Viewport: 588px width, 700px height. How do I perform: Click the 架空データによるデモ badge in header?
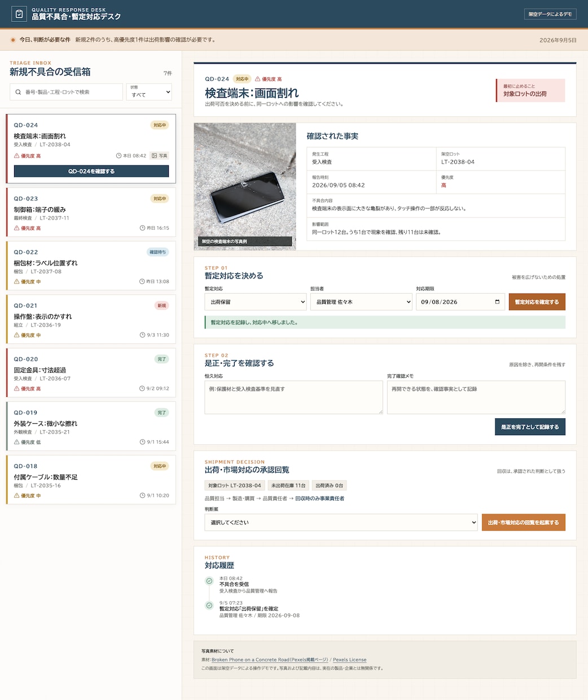pyautogui.click(x=550, y=14)
